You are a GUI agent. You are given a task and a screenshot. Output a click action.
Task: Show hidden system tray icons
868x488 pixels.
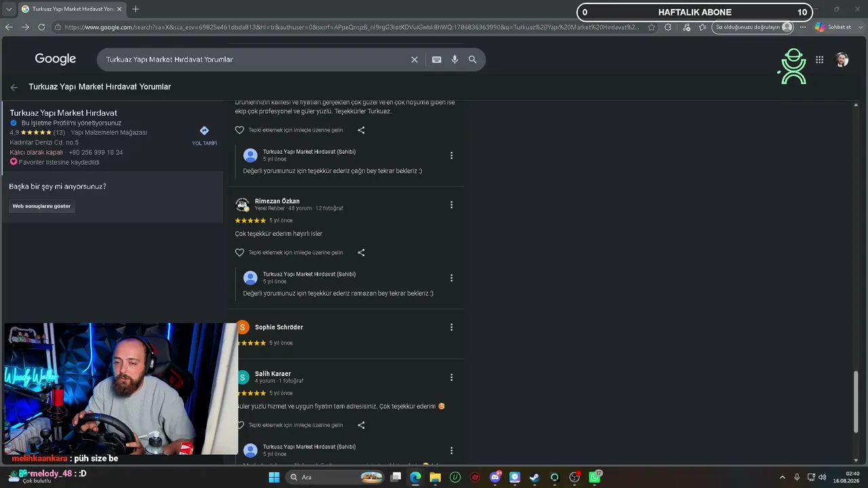click(782, 477)
